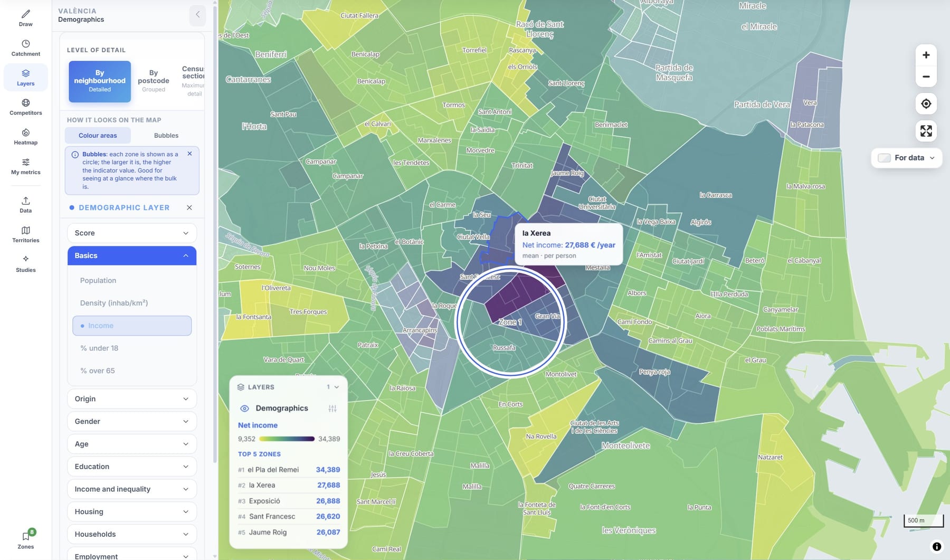
Task: Collapse the Layers legend panel chevron
Action: pyautogui.click(x=337, y=387)
